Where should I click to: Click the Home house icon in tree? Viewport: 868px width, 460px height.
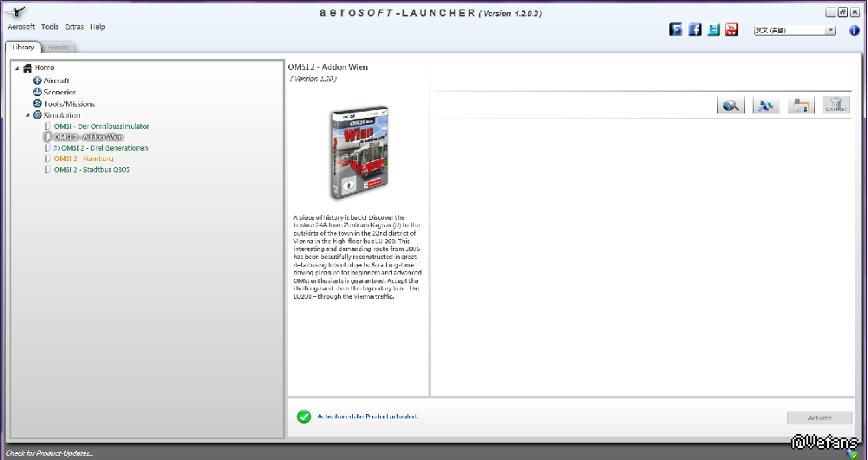(x=27, y=68)
